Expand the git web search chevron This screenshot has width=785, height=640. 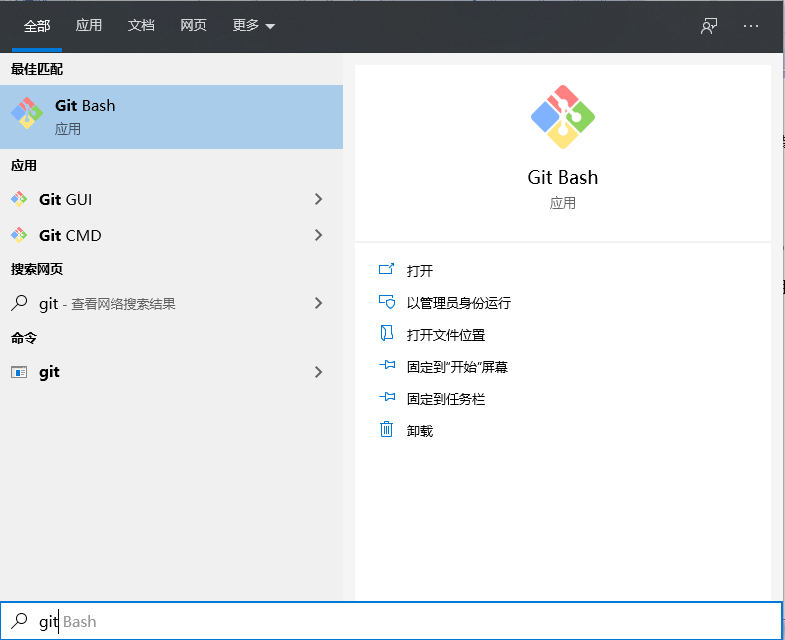(x=319, y=303)
